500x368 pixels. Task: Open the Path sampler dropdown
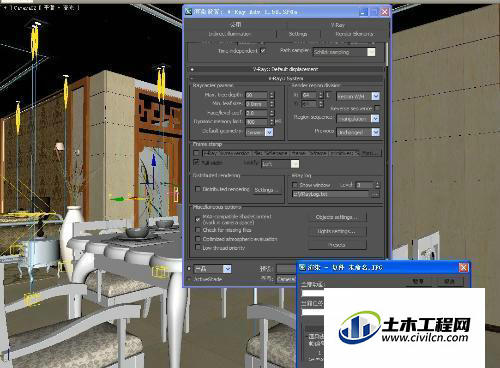pos(371,52)
